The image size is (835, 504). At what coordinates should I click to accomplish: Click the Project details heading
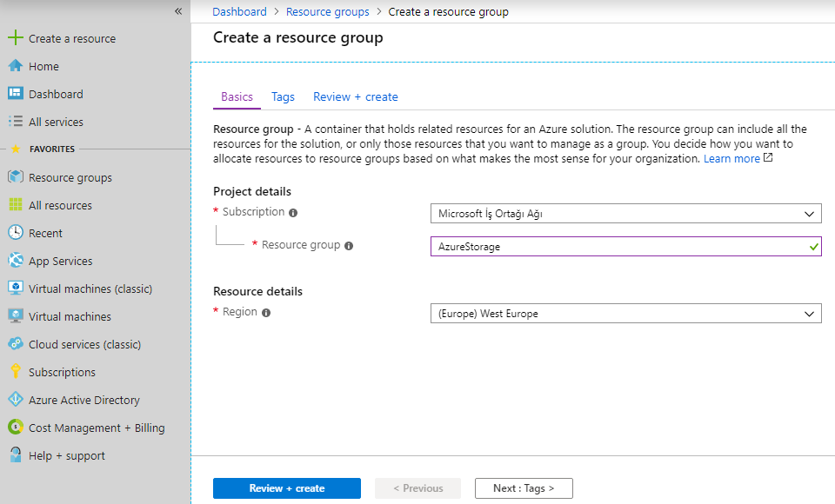pos(252,191)
